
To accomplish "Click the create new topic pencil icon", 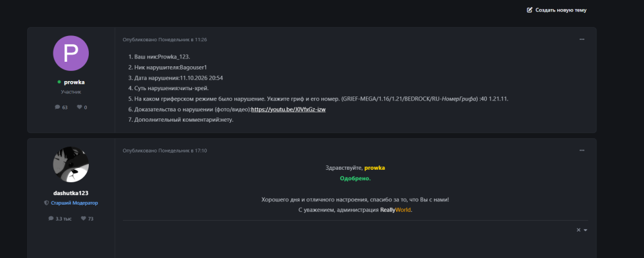I will [530, 10].
